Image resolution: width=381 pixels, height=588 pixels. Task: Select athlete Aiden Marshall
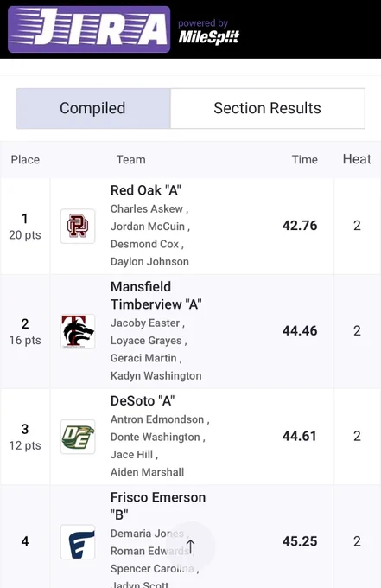(x=147, y=472)
